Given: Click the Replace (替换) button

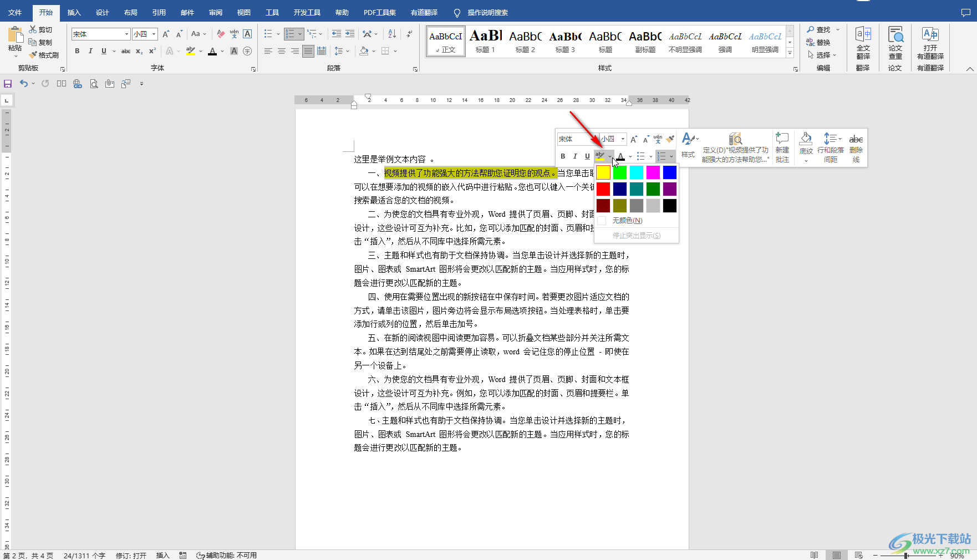Looking at the screenshot, I should [x=818, y=42].
